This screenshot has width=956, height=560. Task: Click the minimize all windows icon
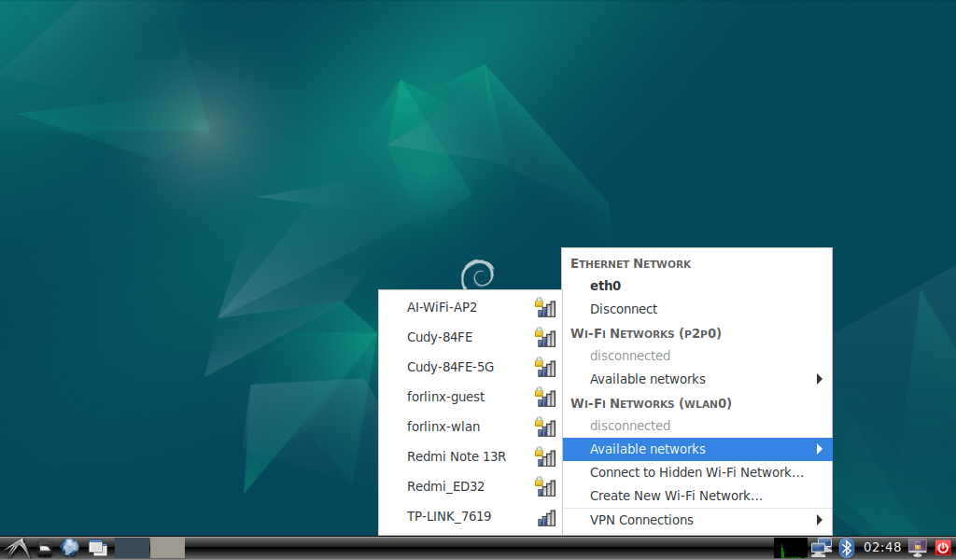(97, 548)
